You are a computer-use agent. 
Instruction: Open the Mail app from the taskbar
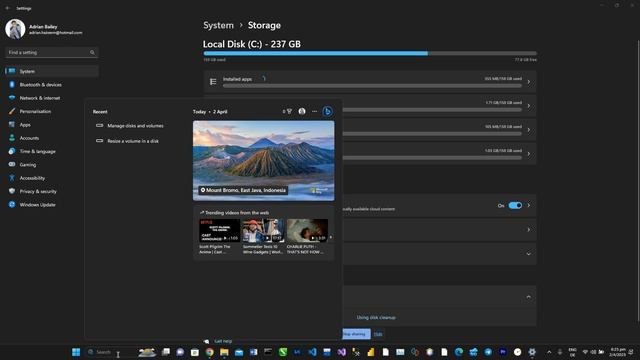click(x=239, y=352)
